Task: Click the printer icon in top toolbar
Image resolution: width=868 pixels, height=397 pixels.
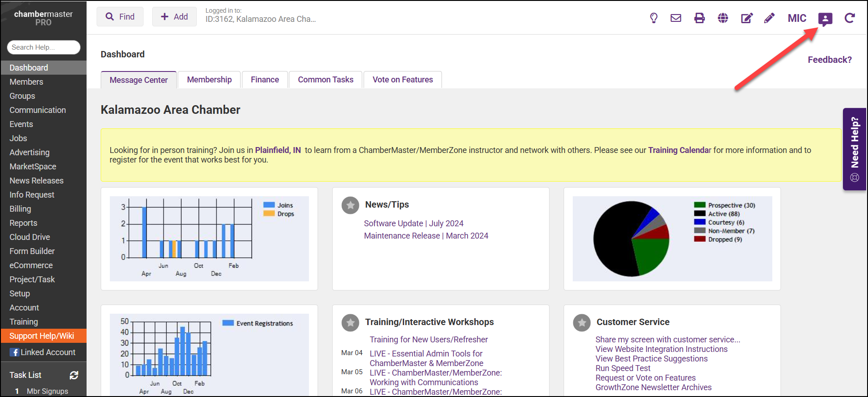Action: (x=699, y=18)
